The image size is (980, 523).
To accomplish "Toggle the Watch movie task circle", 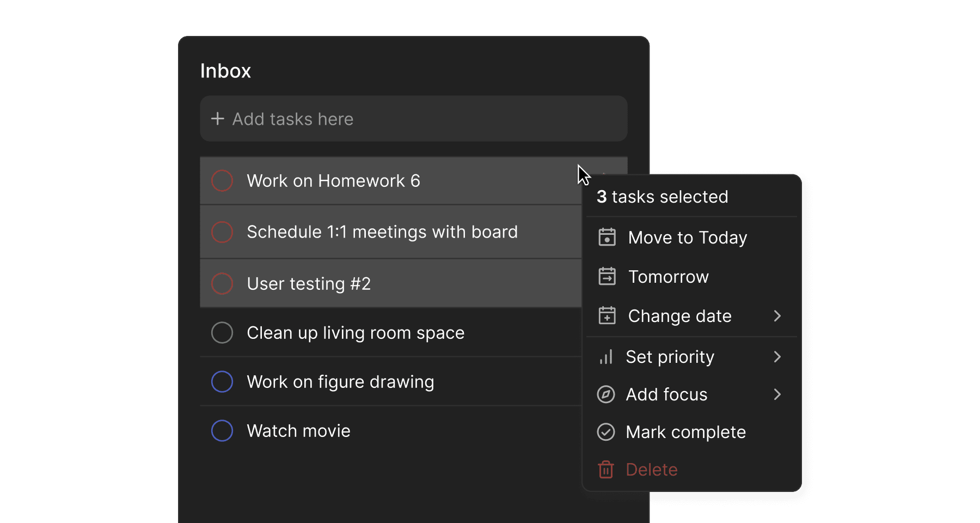I will [x=222, y=431].
